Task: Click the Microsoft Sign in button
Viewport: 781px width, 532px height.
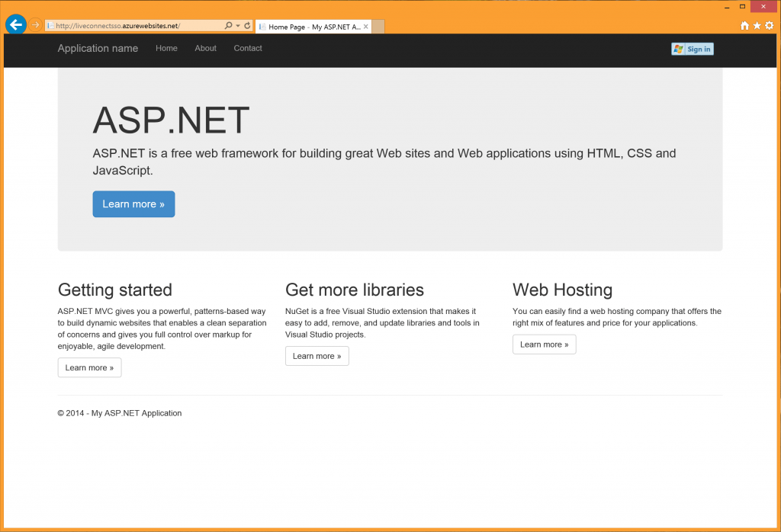Action: click(693, 49)
